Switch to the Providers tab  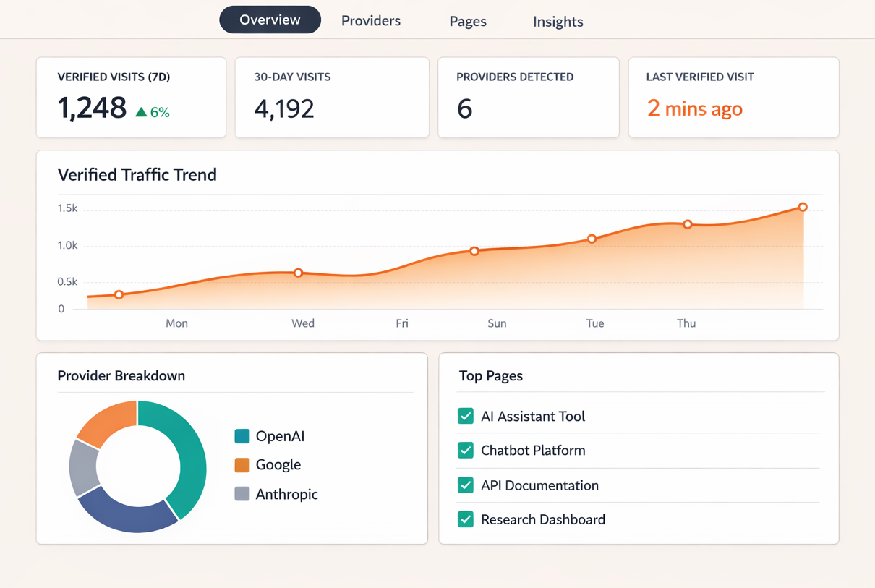point(370,20)
